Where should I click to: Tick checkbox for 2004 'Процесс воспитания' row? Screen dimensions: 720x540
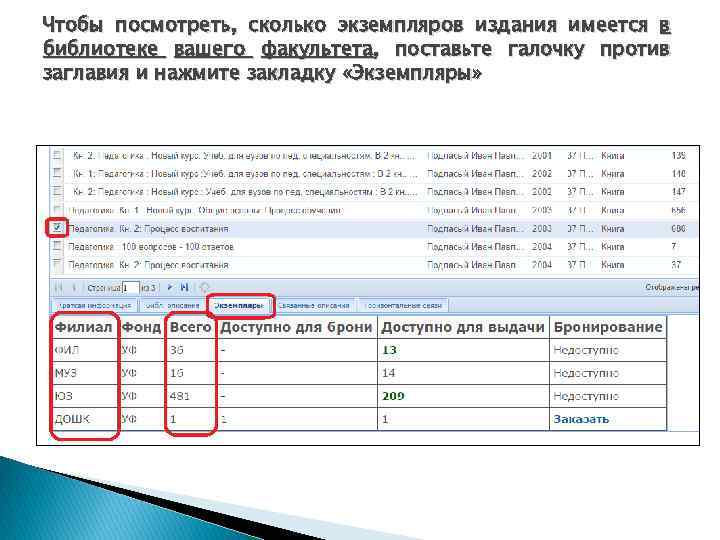[x=57, y=264]
